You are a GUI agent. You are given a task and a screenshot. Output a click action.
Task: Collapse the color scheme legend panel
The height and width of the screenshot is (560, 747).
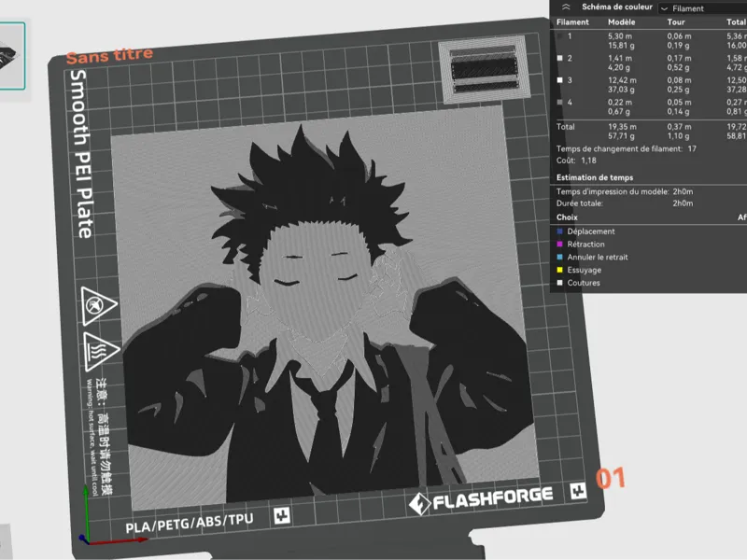pyautogui.click(x=566, y=7)
